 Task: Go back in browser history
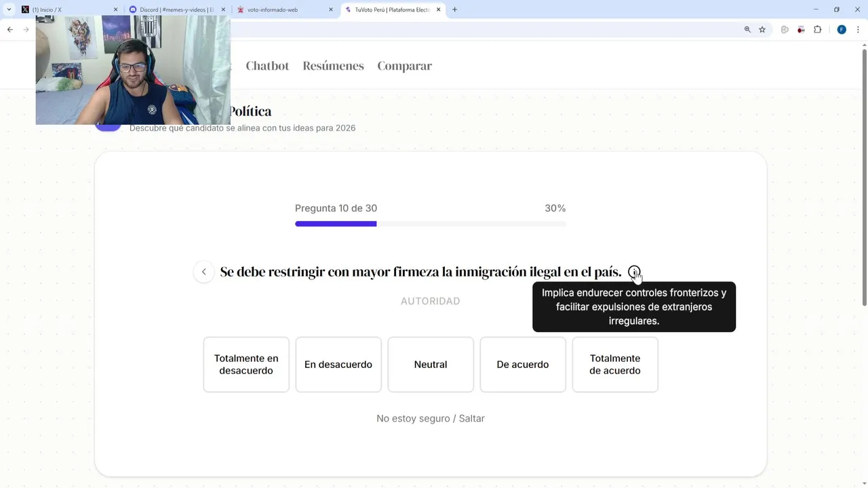click(10, 29)
